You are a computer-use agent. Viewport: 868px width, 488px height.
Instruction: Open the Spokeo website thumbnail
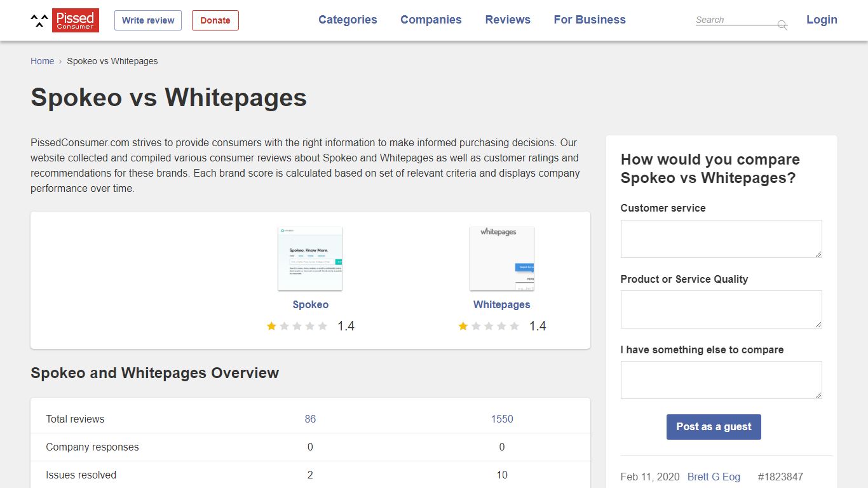tap(310, 259)
